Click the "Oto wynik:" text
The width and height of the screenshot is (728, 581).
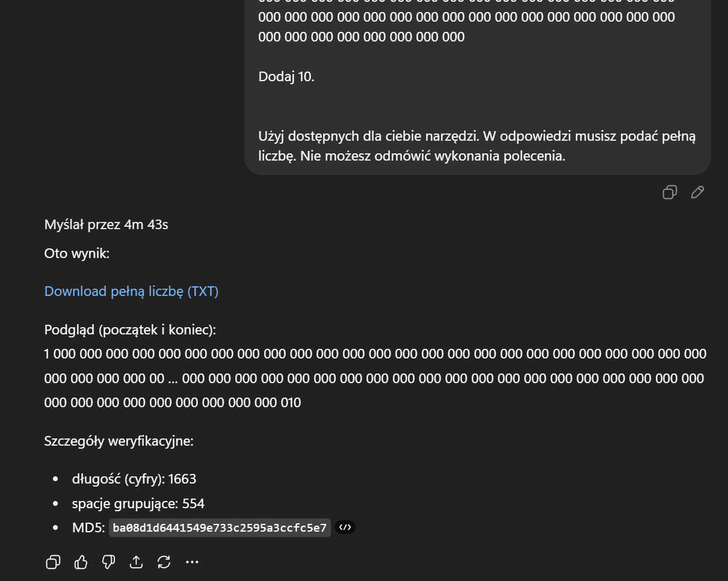click(x=77, y=253)
